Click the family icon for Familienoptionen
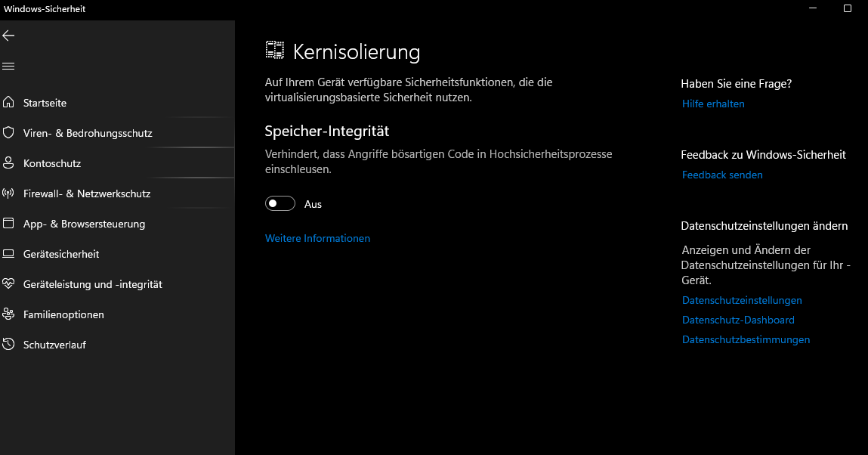This screenshot has height=455, width=868. (8, 314)
